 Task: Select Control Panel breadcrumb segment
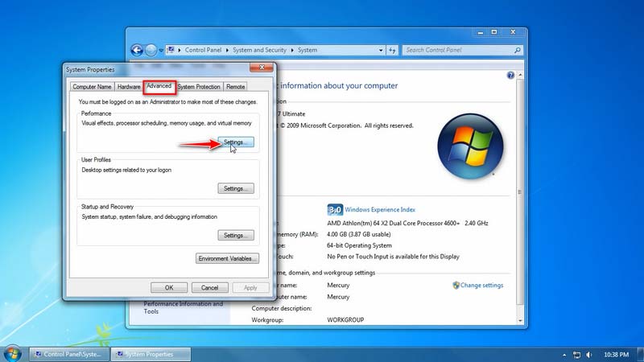pyautogui.click(x=203, y=50)
